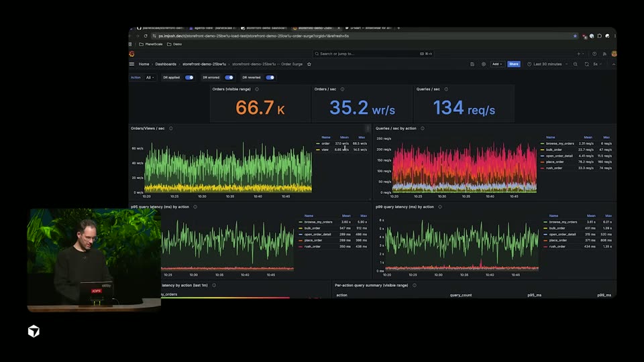
Task: Open the Orders/Views panel three-dot menu
Action: coord(368,129)
